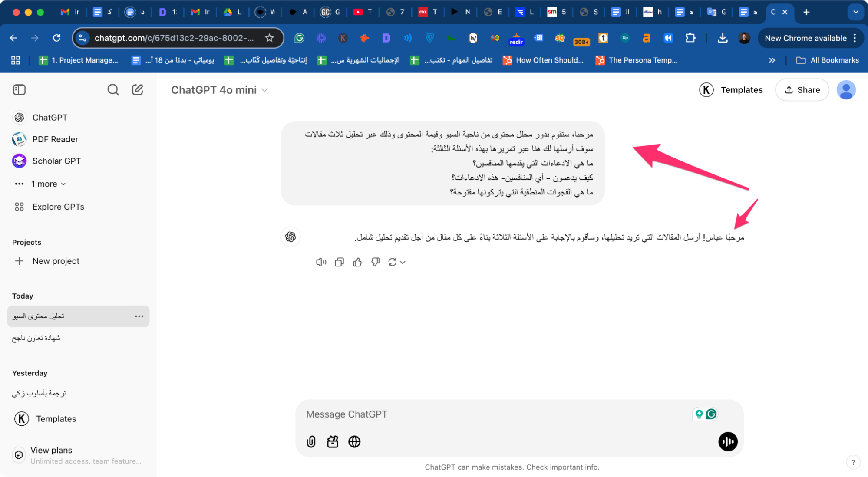Viewport: 868px width, 477px height.
Task: Open Scholar GPT from sidebar
Action: coord(56,161)
